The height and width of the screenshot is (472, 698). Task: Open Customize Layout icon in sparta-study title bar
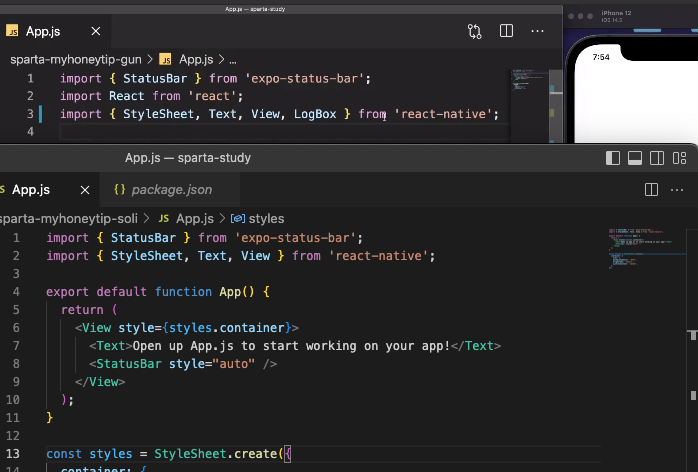point(679,158)
